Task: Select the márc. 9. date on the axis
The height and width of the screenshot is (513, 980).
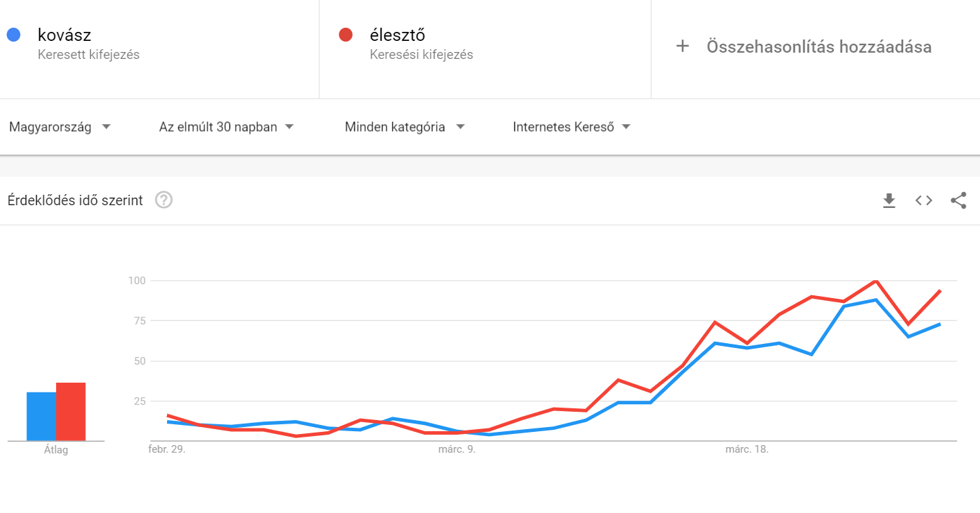Action: click(x=457, y=449)
